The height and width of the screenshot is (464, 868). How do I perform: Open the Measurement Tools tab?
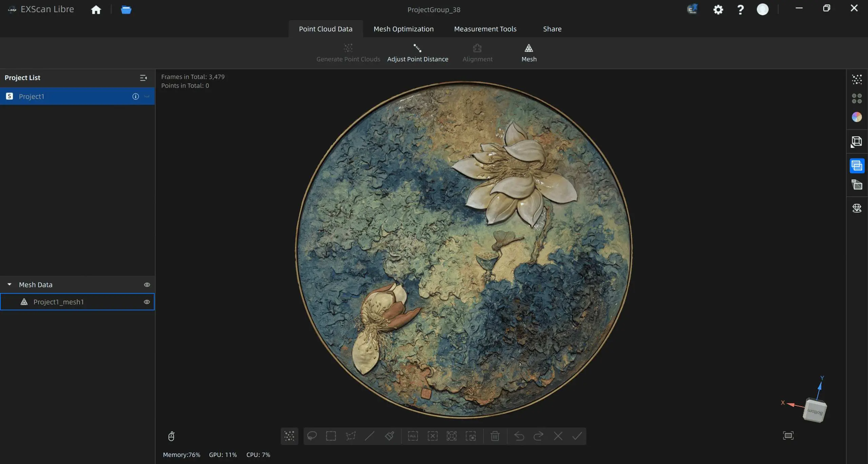click(485, 29)
